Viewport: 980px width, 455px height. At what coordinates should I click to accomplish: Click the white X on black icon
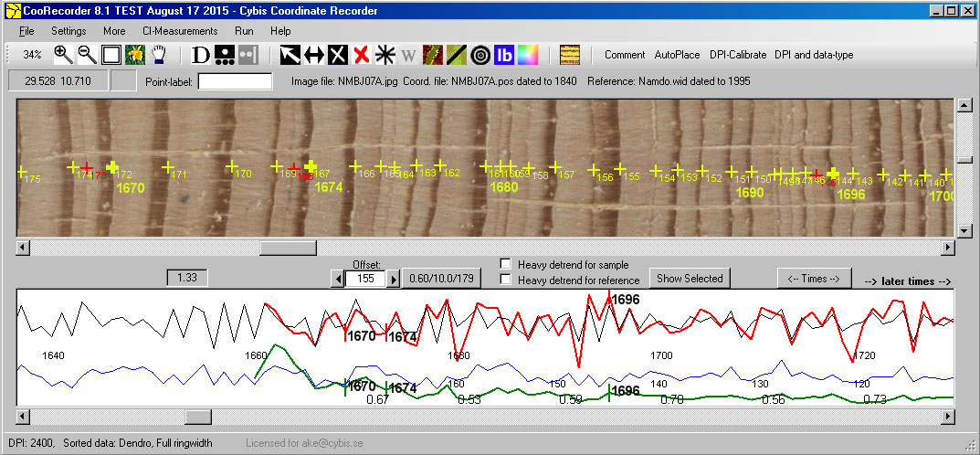(338, 55)
